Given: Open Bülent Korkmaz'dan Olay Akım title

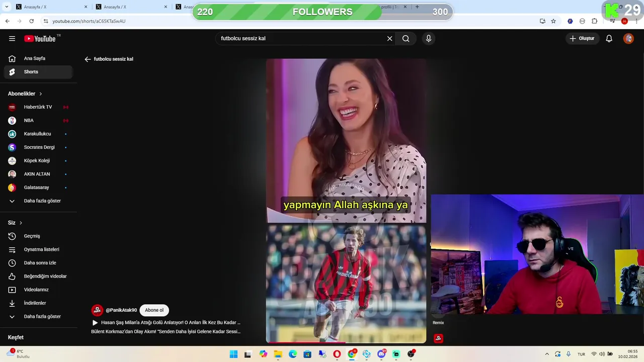Looking at the screenshot, I should click(x=166, y=332).
